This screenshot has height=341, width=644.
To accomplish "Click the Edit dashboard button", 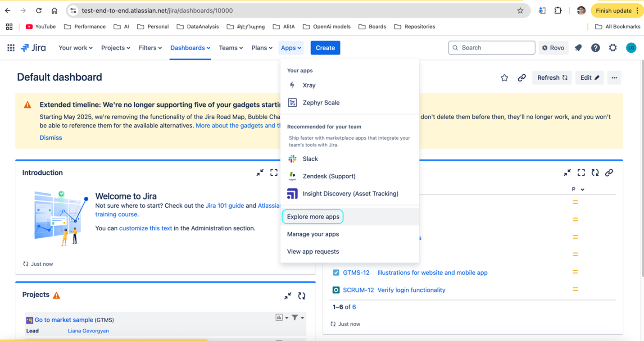I will pos(590,78).
